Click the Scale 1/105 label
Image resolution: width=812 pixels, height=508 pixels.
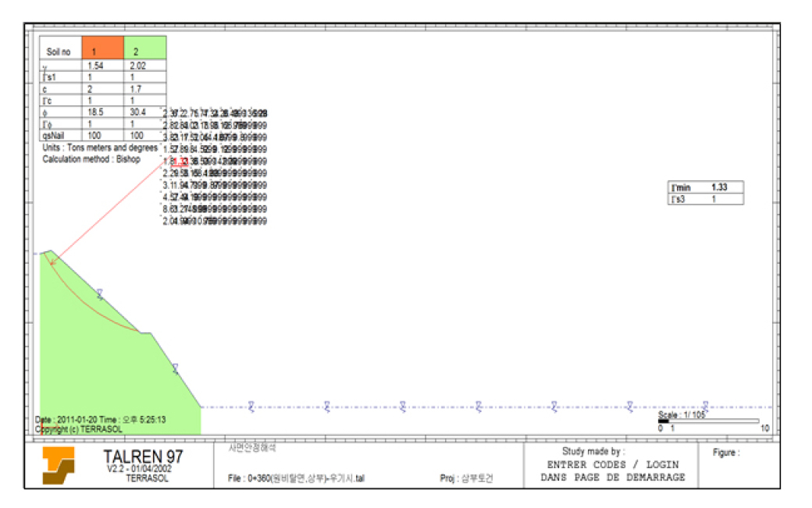coord(682,415)
